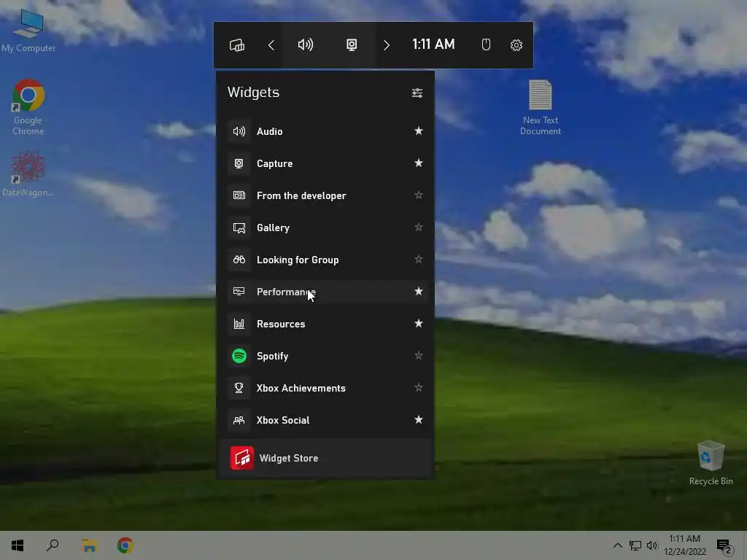Open Game Bar settings gear
747x560 pixels.
click(x=516, y=45)
